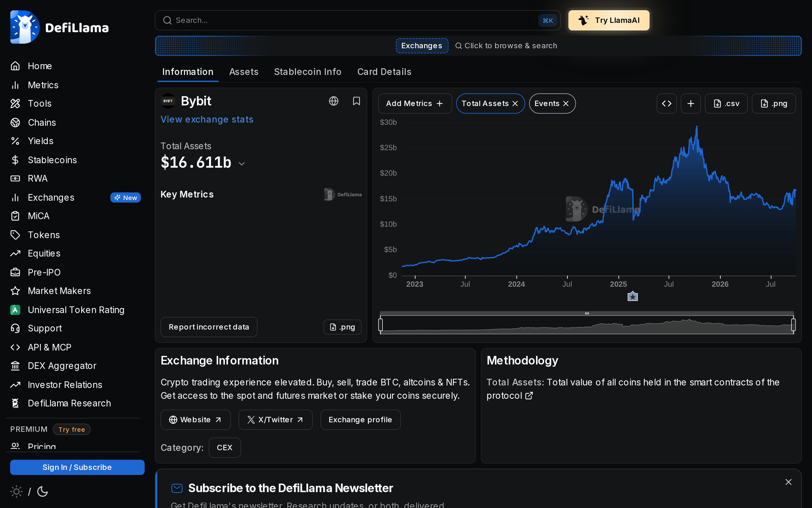
Task: Remove the Events chip from chart
Action: point(566,104)
